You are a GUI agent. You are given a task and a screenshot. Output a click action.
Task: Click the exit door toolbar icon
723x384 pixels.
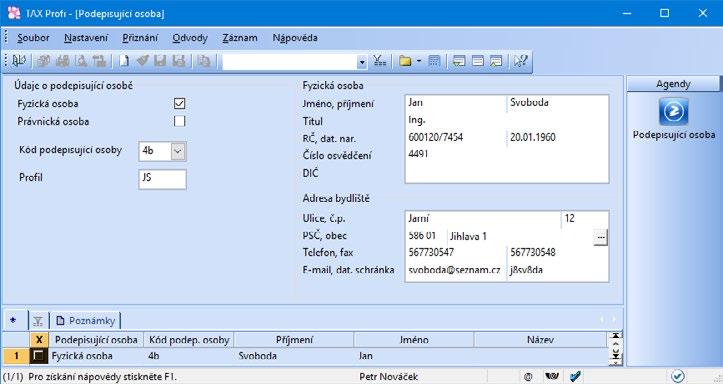19,61
